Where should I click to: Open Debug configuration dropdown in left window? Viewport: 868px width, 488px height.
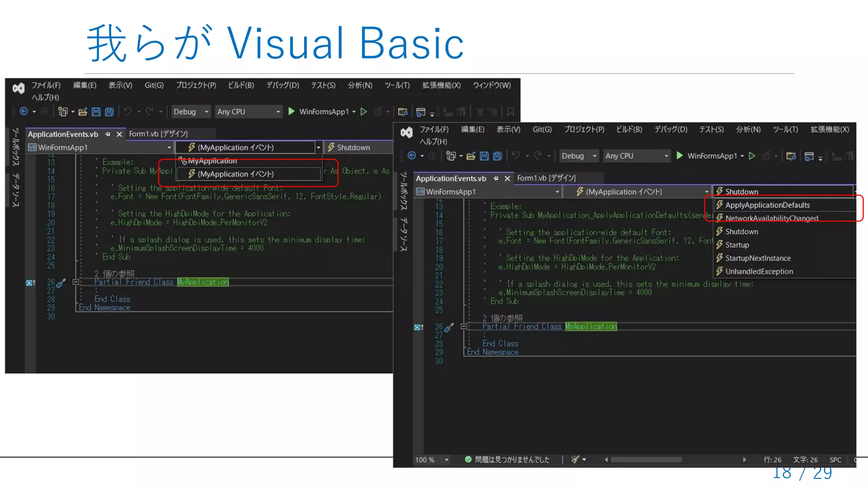tap(191, 111)
